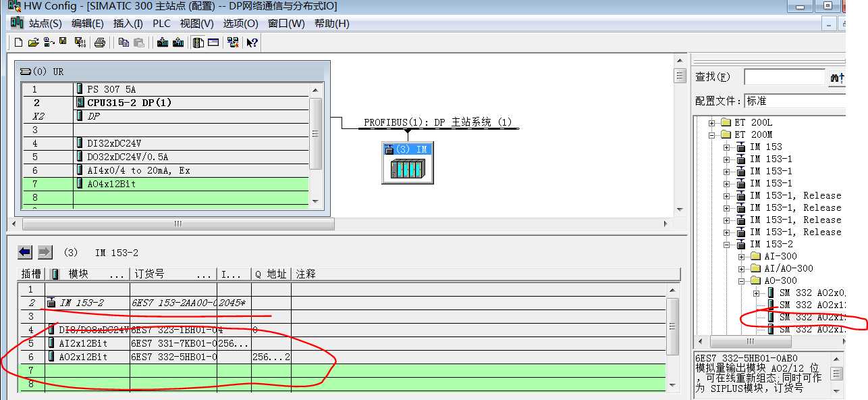Select AO2x12Bit module in slot table
868x400 pixels.
tap(342, 357)
